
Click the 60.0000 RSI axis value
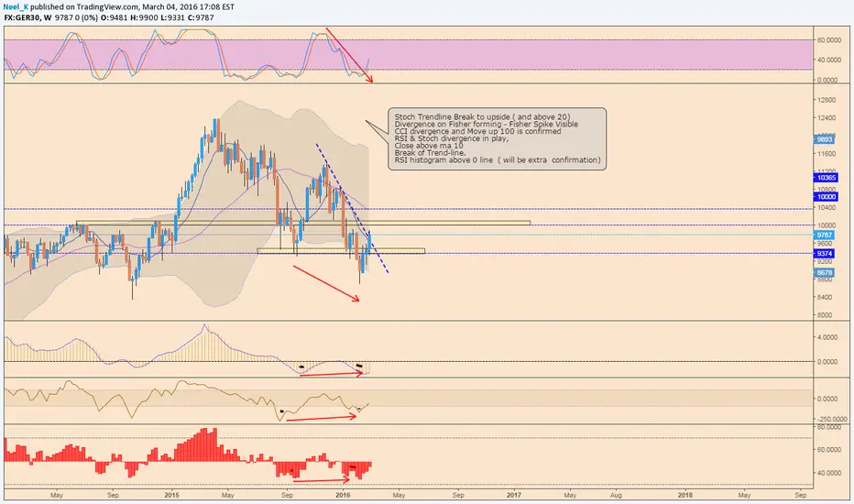[828, 450]
